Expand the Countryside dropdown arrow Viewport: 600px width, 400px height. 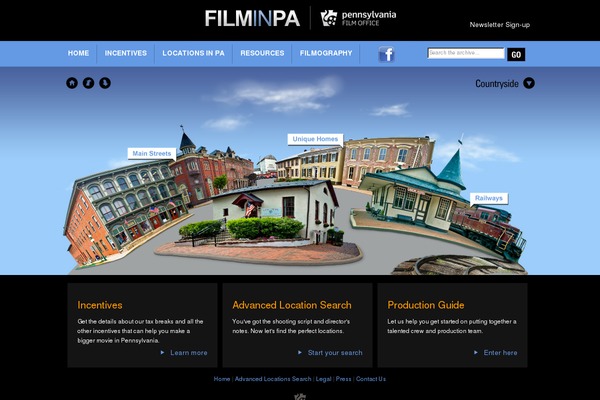(x=529, y=83)
